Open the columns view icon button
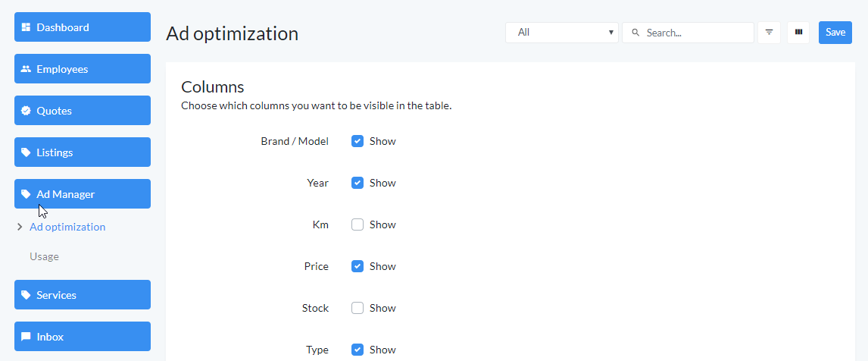This screenshot has width=868, height=361. pyautogui.click(x=798, y=33)
